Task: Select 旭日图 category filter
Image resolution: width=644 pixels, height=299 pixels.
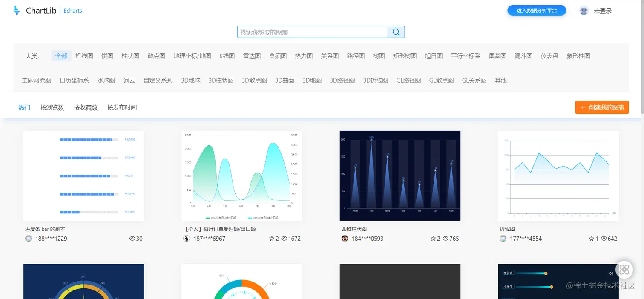Action: 434,56
